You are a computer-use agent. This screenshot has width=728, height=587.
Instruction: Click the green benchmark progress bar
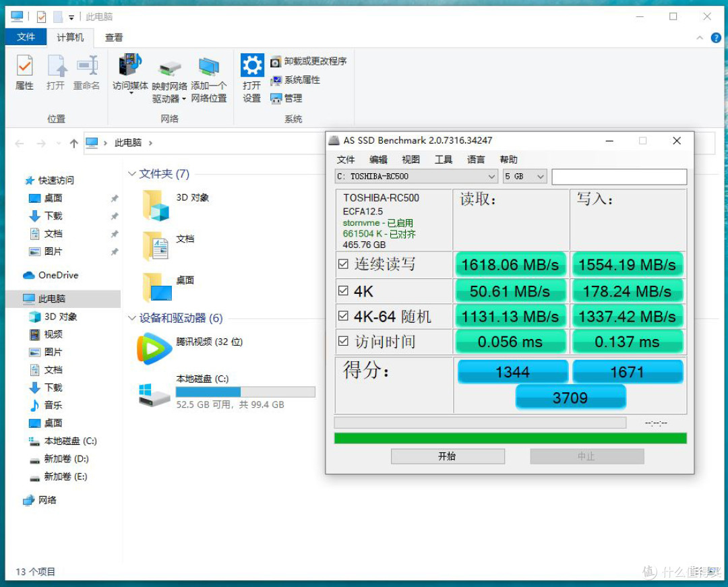(510, 438)
